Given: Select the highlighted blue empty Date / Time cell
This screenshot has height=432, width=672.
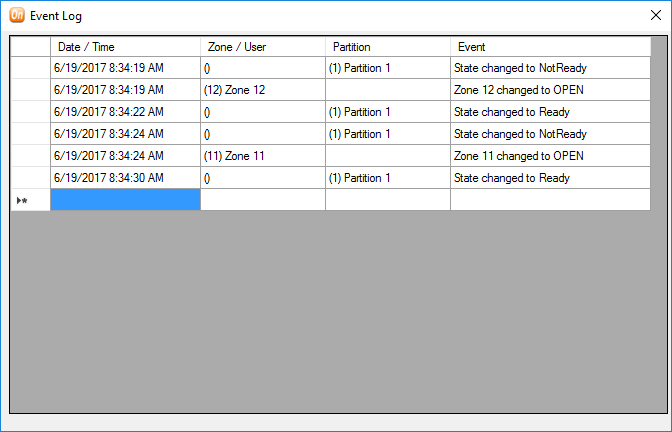Looking at the screenshot, I should point(126,200).
